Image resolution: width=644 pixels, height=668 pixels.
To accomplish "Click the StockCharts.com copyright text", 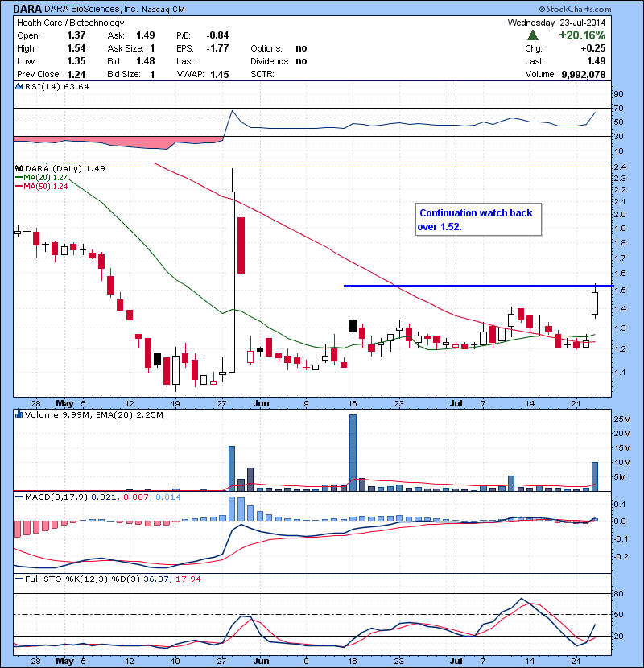I will (x=575, y=9).
